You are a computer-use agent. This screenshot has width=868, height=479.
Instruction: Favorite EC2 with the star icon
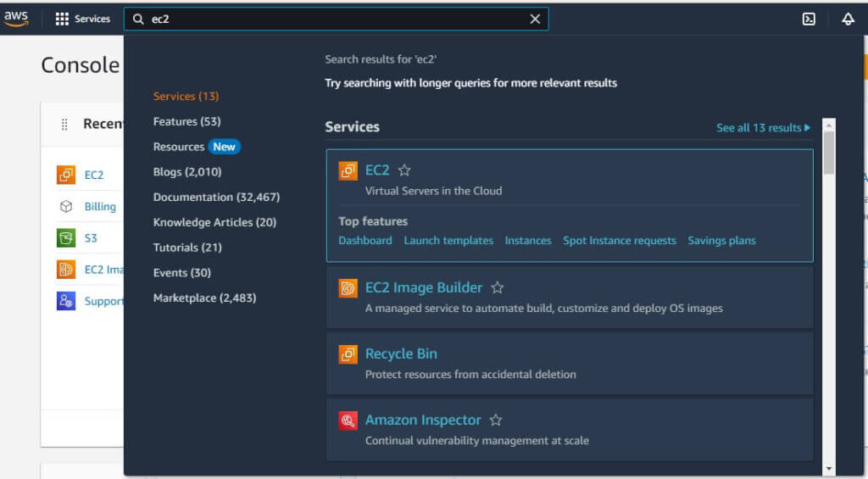point(404,170)
